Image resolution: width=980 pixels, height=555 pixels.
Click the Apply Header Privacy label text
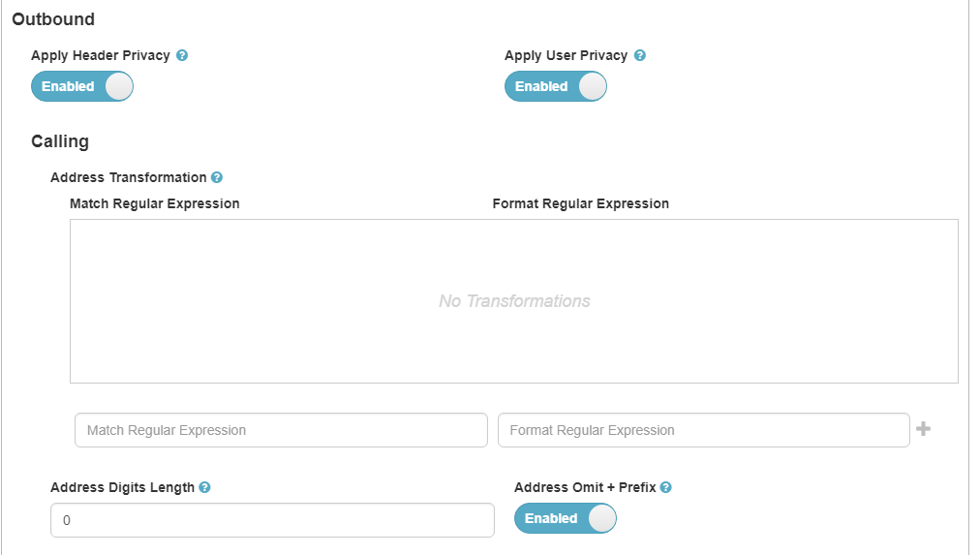pos(101,56)
